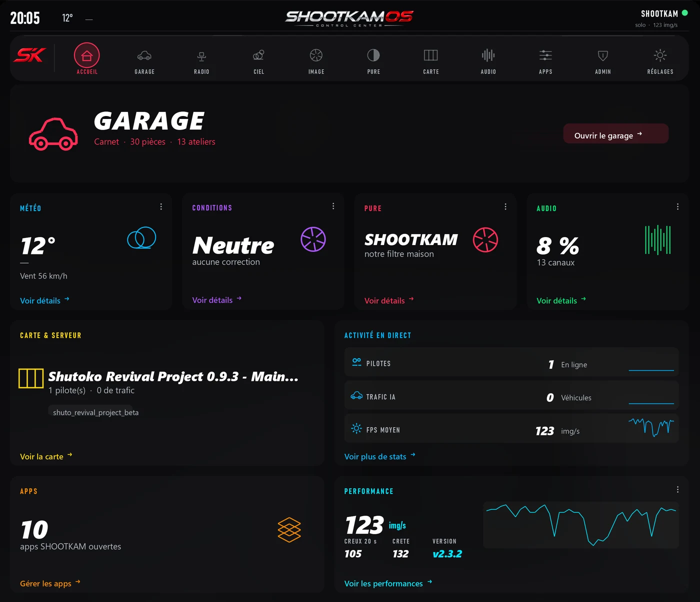The image size is (700, 602).
Task: Open the Carte nav icon
Action: tap(431, 59)
